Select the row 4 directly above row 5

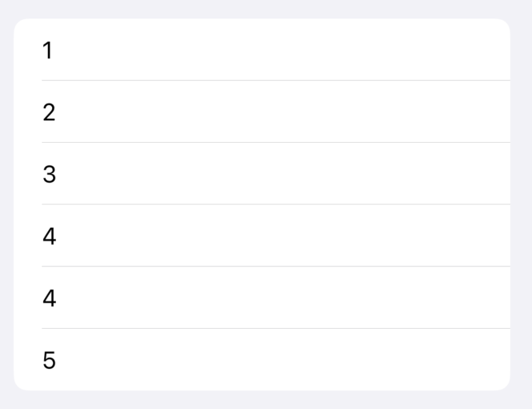(262, 298)
